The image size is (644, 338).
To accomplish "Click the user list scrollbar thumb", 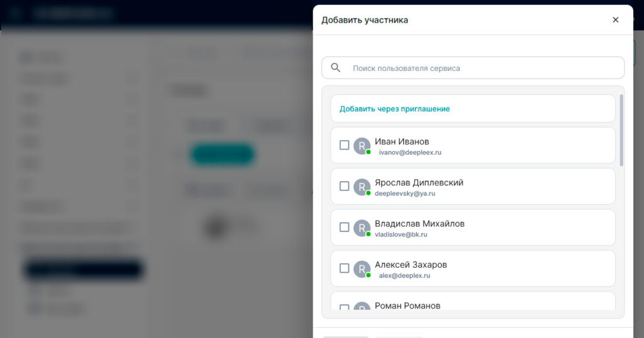I will pos(621,130).
